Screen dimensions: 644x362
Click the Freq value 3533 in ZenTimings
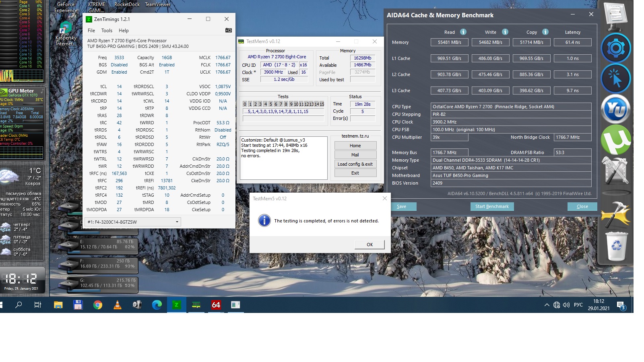[119, 58]
